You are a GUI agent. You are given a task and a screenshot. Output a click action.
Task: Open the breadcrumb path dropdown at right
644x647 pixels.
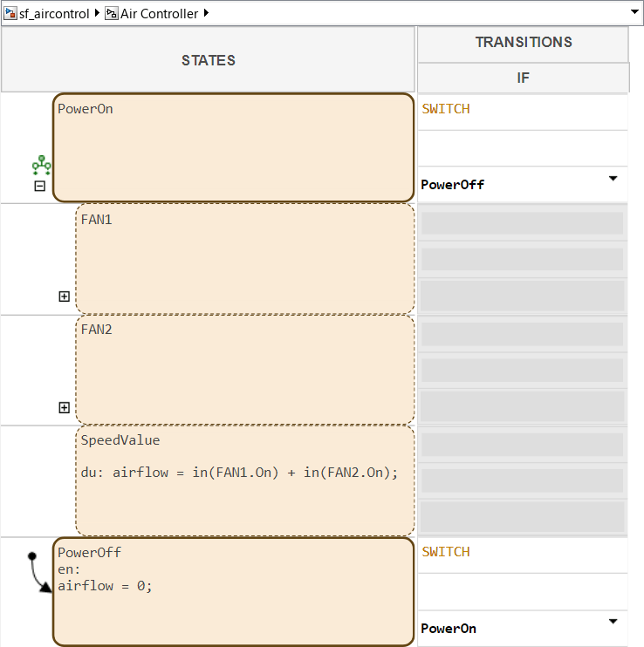(x=634, y=14)
